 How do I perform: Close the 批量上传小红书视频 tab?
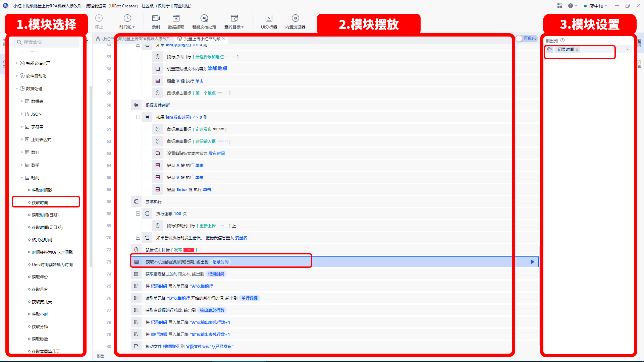(224, 39)
